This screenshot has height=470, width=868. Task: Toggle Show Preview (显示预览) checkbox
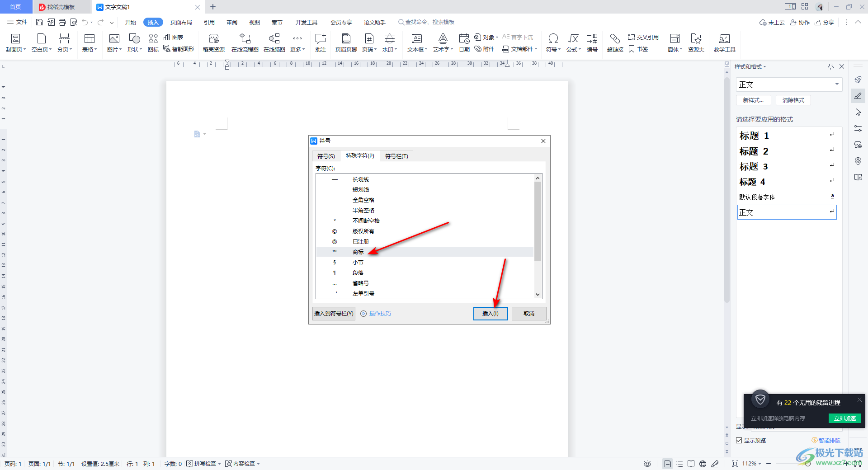pos(739,440)
